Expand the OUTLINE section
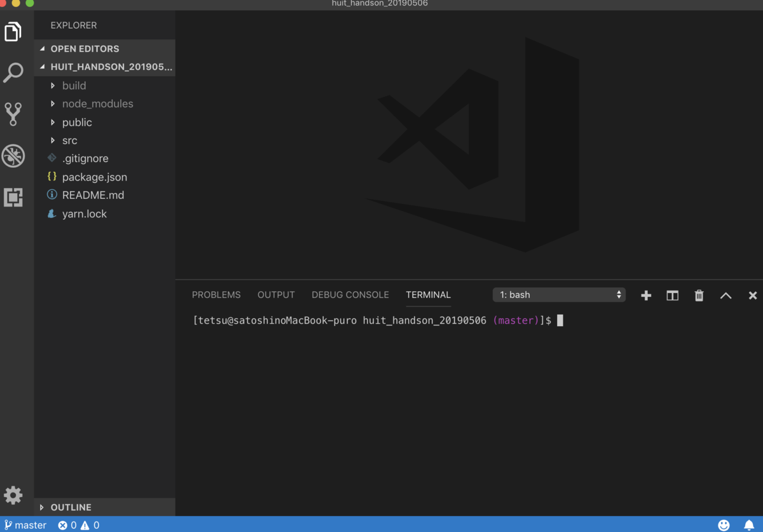The width and height of the screenshot is (763, 532). coord(105,507)
